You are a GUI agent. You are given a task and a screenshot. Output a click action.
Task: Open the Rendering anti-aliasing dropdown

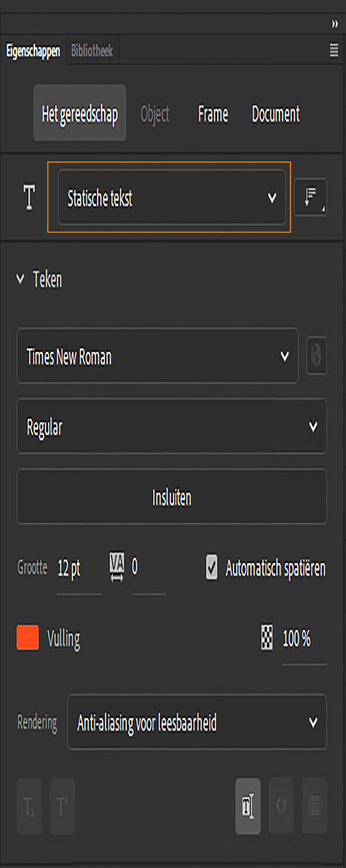point(196,722)
